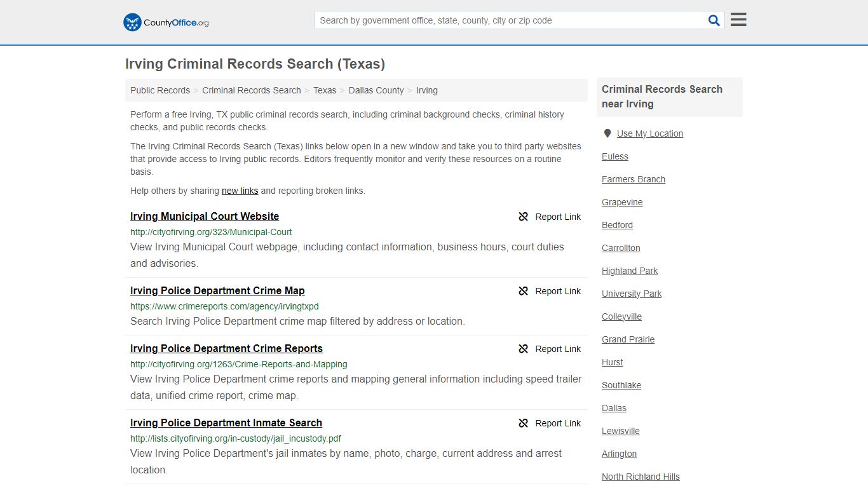Open Grand Prairie link
Image resolution: width=868 pixels, height=488 pixels.
click(628, 339)
